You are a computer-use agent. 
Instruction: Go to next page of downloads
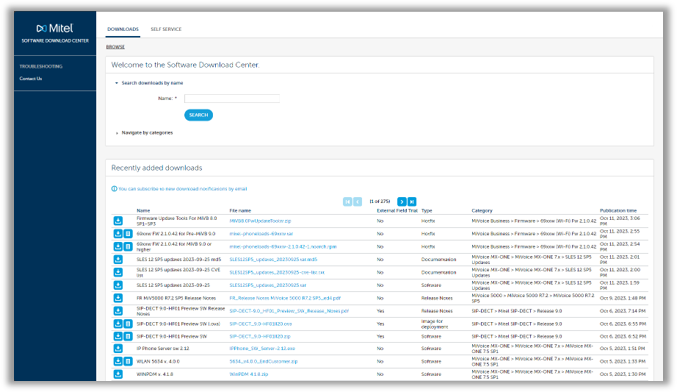point(402,202)
